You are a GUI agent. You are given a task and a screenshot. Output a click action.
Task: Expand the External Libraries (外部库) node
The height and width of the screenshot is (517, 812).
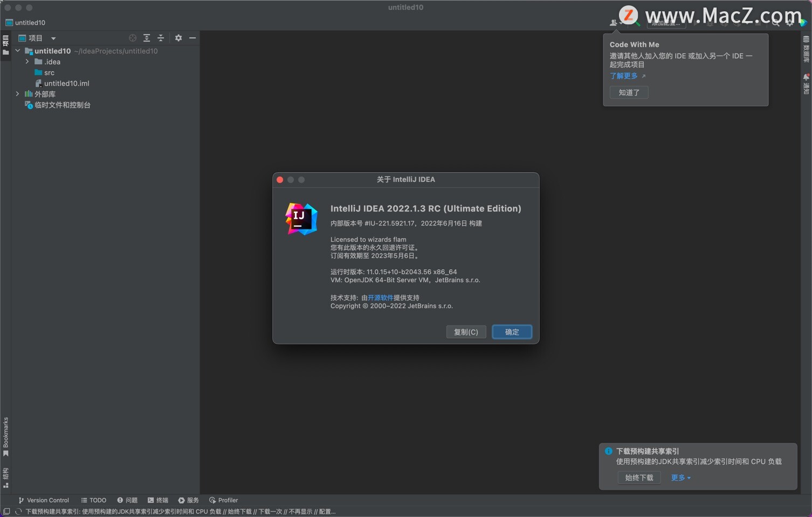pos(18,94)
